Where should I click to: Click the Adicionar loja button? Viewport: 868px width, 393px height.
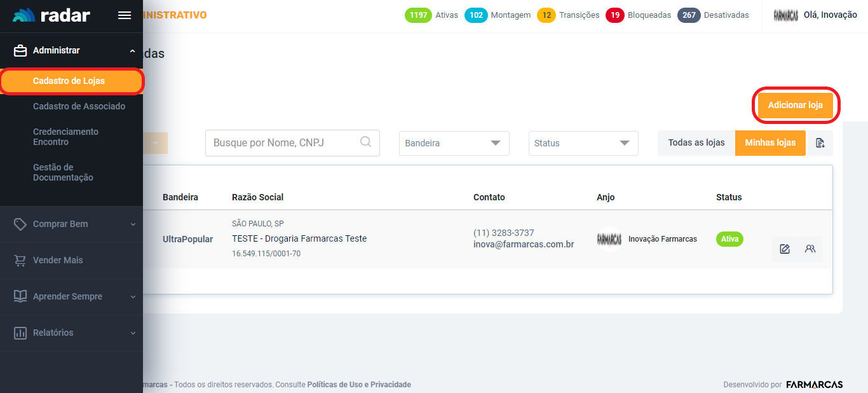pos(795,105)
